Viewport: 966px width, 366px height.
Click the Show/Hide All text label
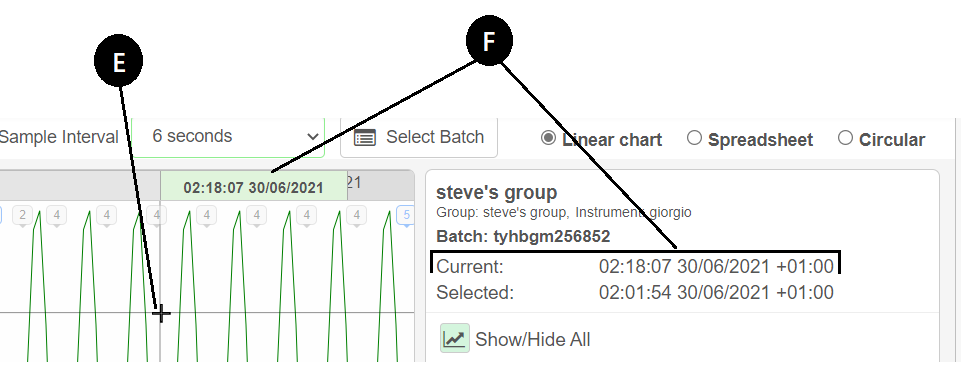pyautogui.click(x=532, y=340)
